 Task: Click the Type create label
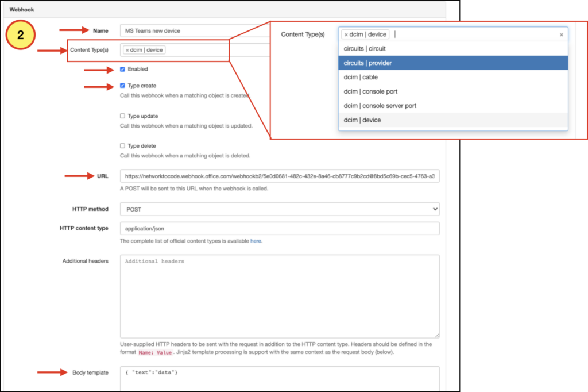click(142, 86)
